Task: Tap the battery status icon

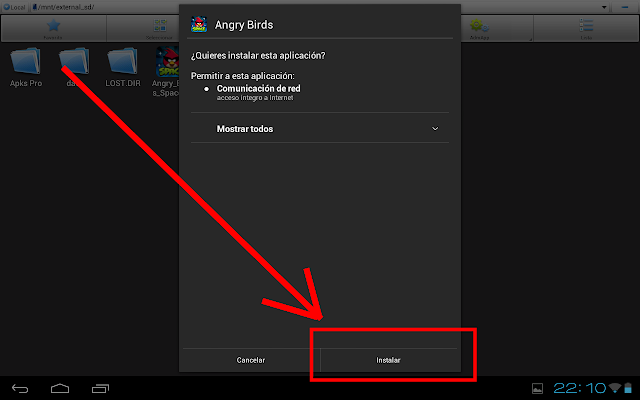Action: [628, 388]
